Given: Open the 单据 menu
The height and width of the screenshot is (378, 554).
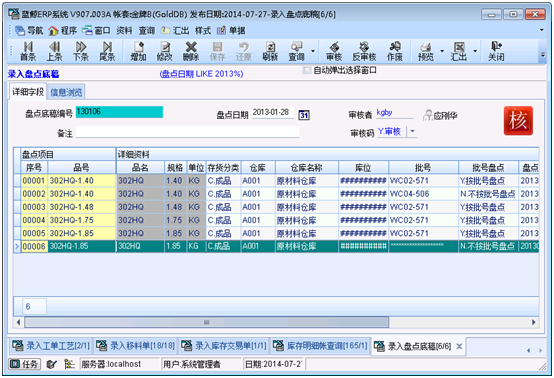Looking at the screenshot, I should click(231, 30).
